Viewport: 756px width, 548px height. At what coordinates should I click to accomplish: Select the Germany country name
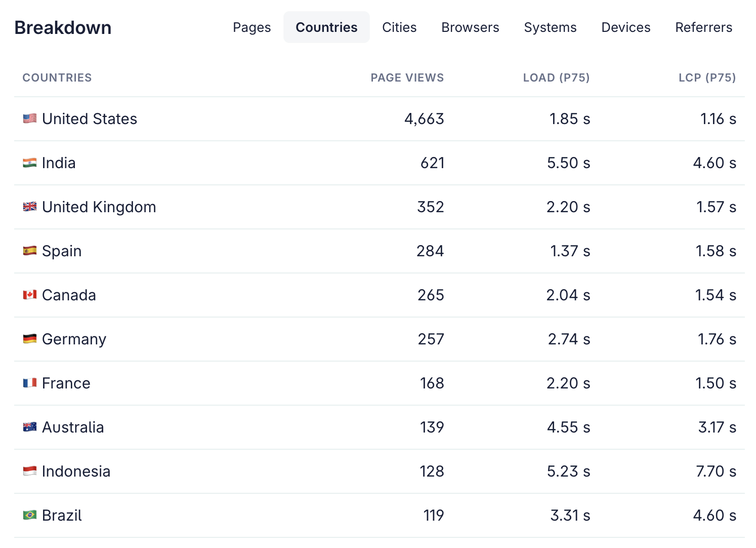click(x=74, y=339)
